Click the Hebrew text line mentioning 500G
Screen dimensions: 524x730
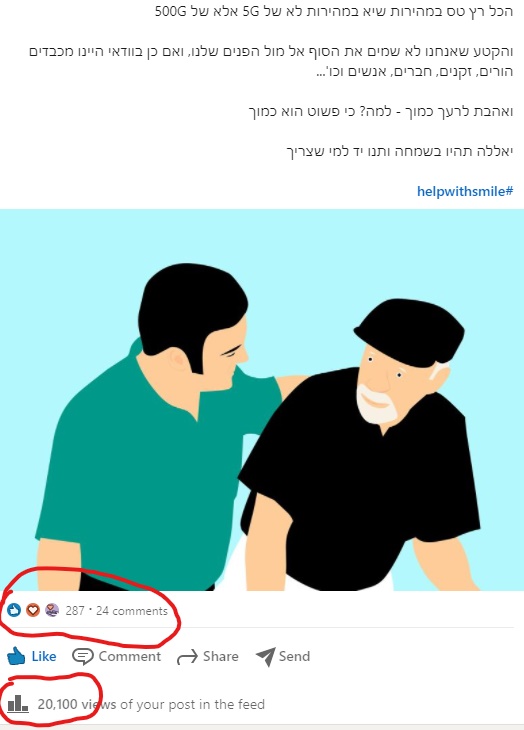(334, 11)
